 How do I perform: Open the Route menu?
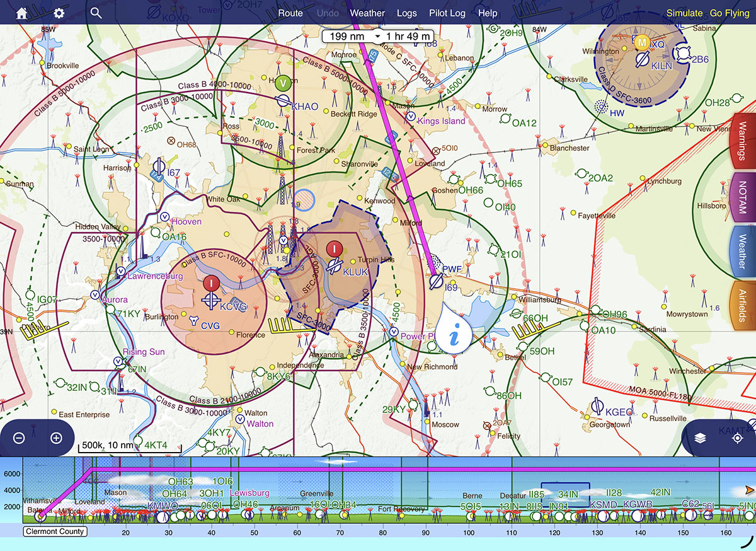point(290,13)
